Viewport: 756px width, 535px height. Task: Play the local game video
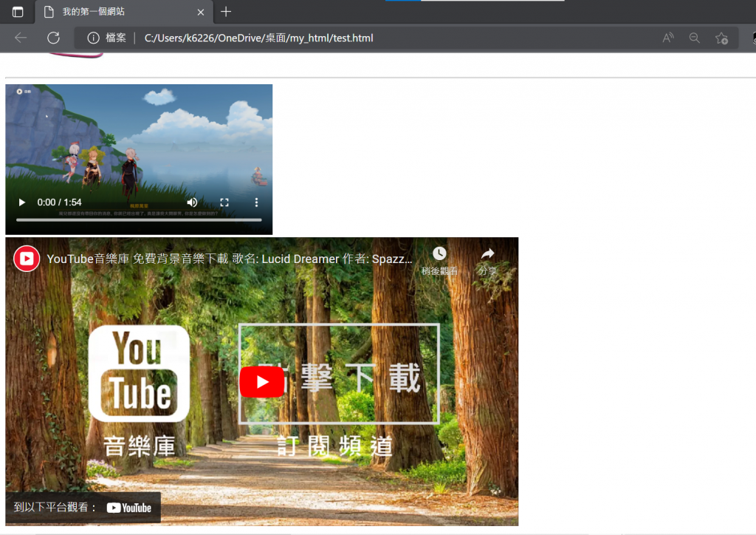21,202
